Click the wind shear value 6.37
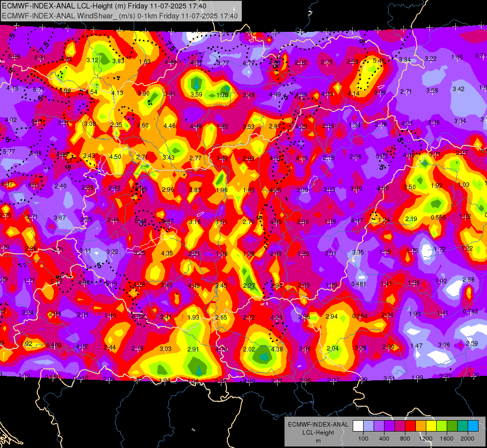This screenshot has height=448, width=487. (7, 184)
